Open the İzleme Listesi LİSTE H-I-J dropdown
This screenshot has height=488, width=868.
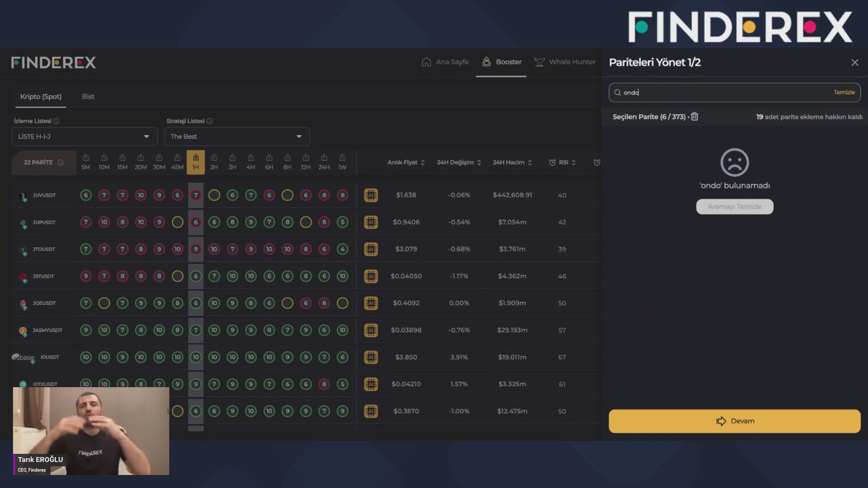click(x=85, y=136)
